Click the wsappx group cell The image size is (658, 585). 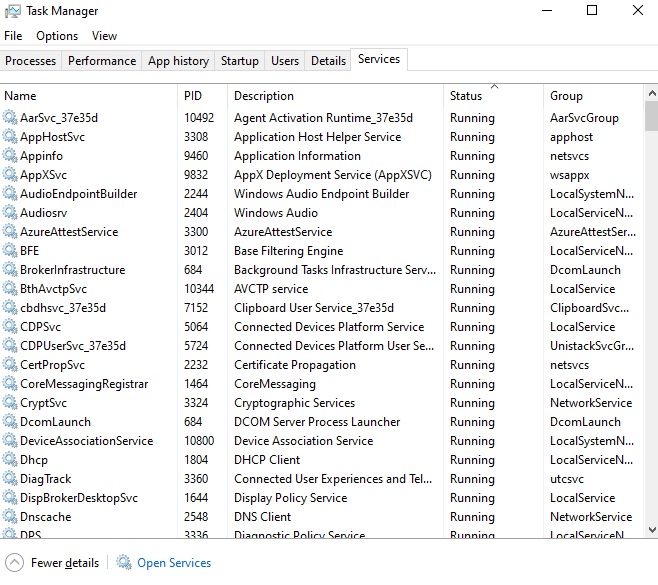(x=569, y=175)
